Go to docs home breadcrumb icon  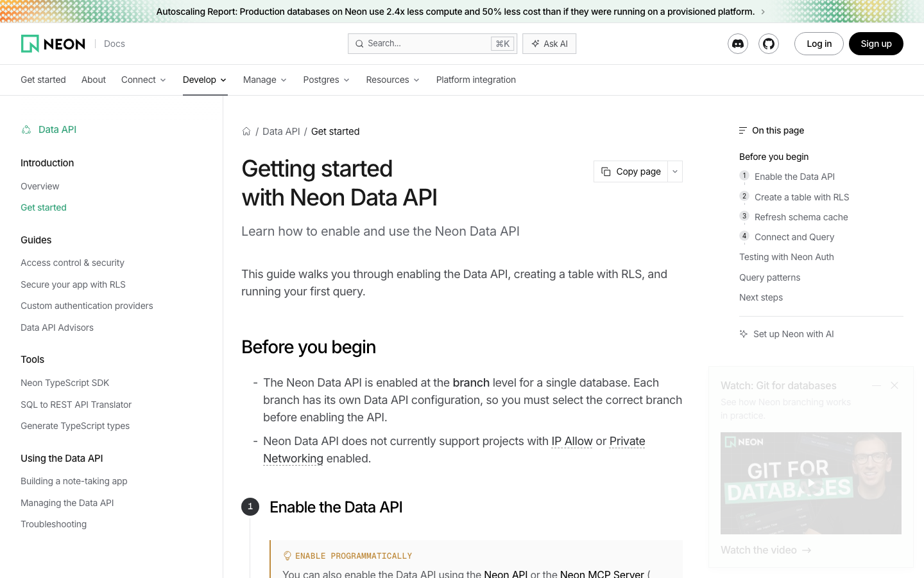tap(246, 131)
